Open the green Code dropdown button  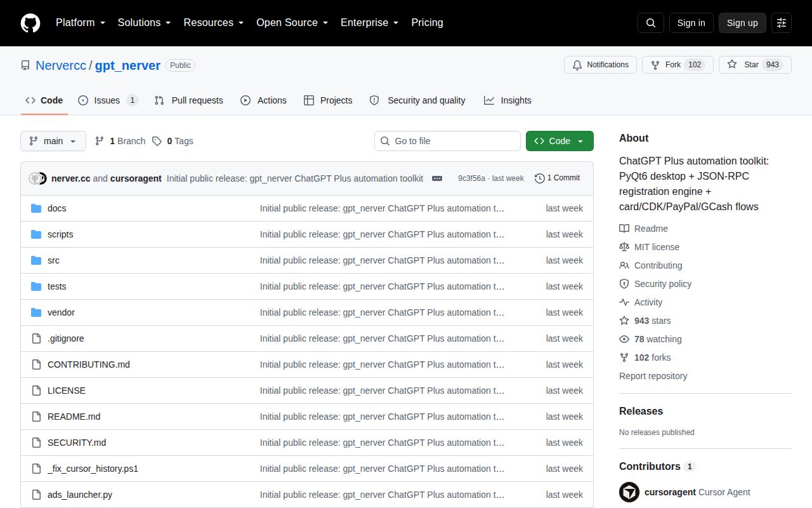pyautogui.click(x=560, y=141)
